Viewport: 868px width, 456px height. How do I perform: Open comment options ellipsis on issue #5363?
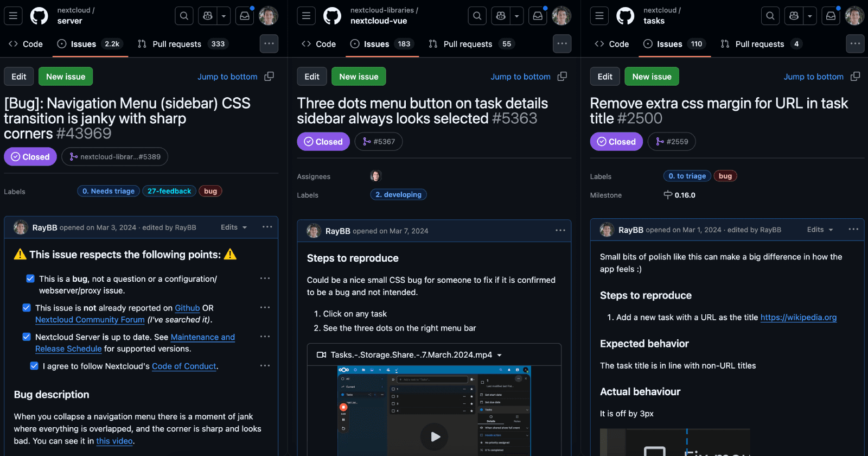(x=560, y=230)
